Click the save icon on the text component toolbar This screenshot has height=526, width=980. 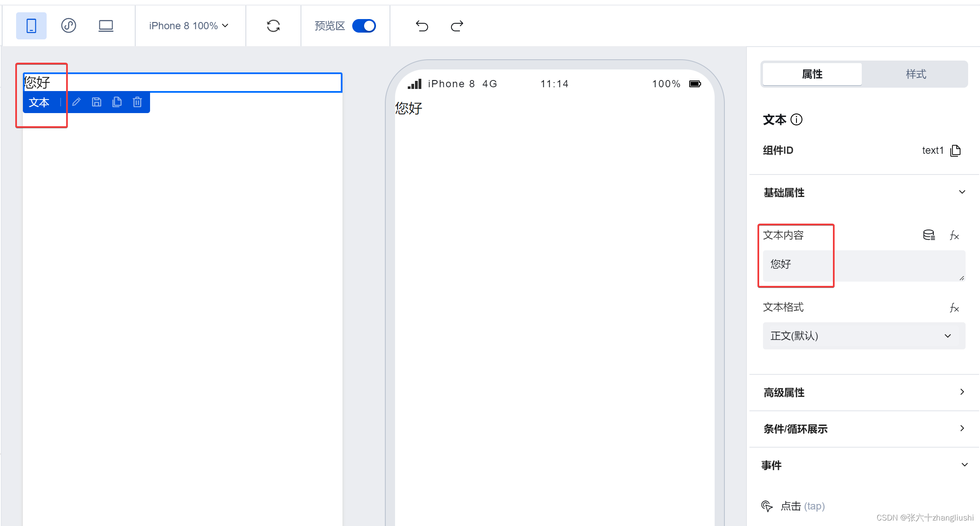[97, 102]
